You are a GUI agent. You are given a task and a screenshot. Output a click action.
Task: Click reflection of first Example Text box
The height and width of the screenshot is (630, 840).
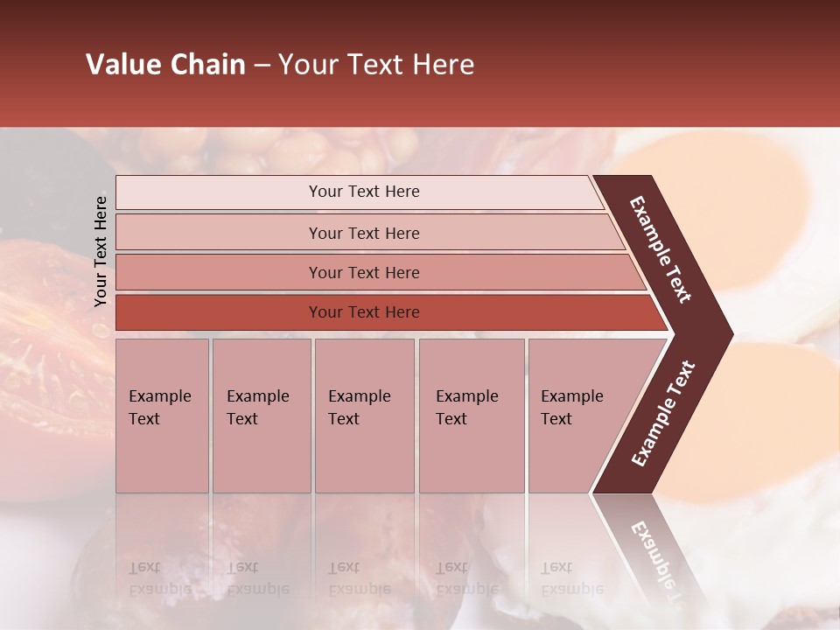coord(163,546)
